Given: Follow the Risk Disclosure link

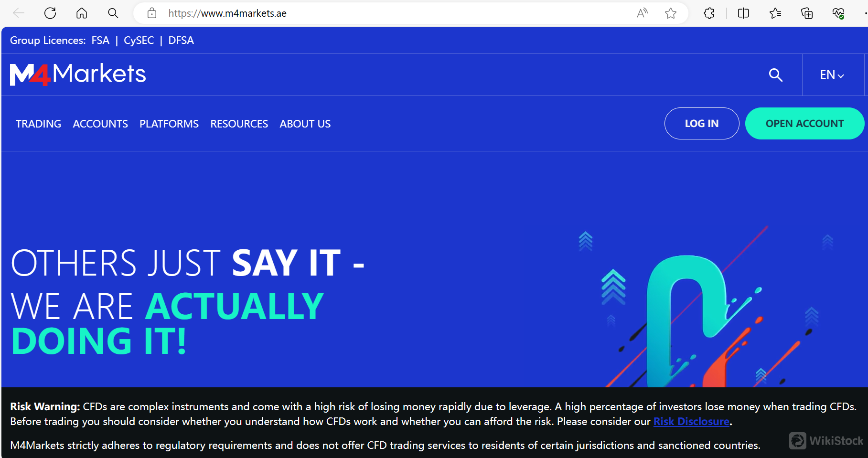Looking at the screenshot, I should [691, 422].
